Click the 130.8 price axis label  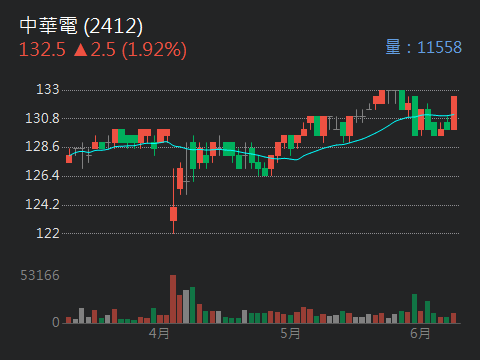pyautogui.click(x=42, y=118)
